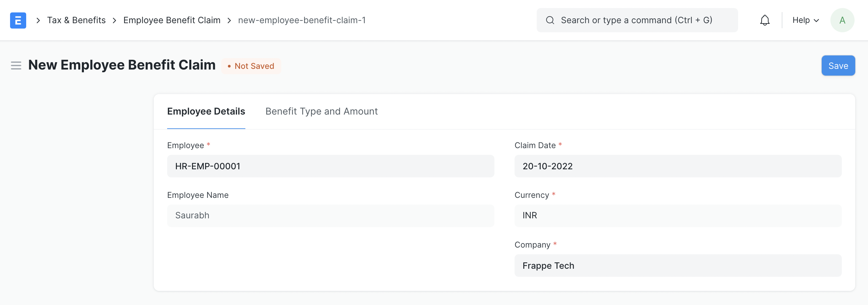Expand the Help dropdown menu
The image size is (868, 305).
[x=805, y=20]
